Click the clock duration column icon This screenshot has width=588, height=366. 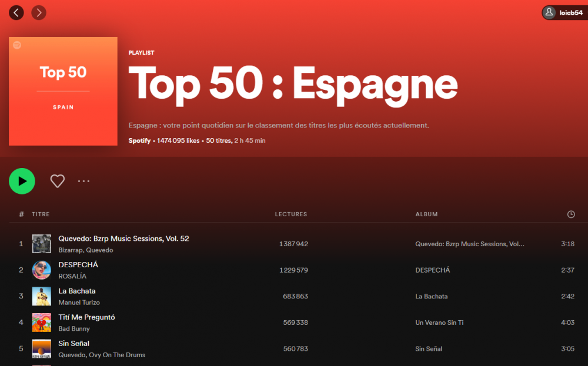(x=571, y=214)
